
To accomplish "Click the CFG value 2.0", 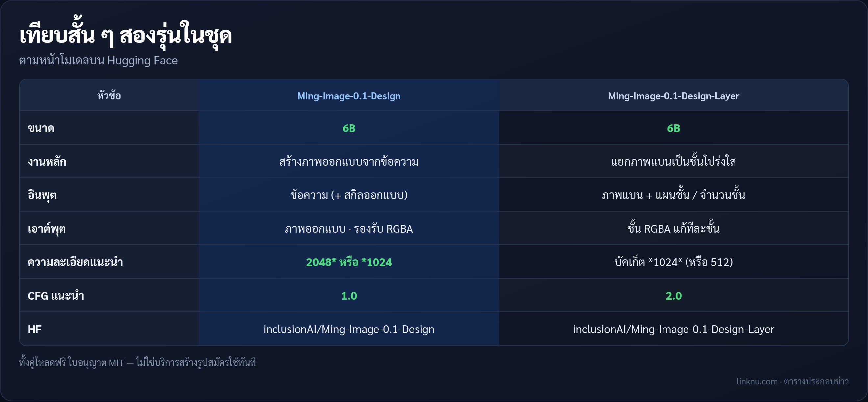I will (x=674, y=296).
